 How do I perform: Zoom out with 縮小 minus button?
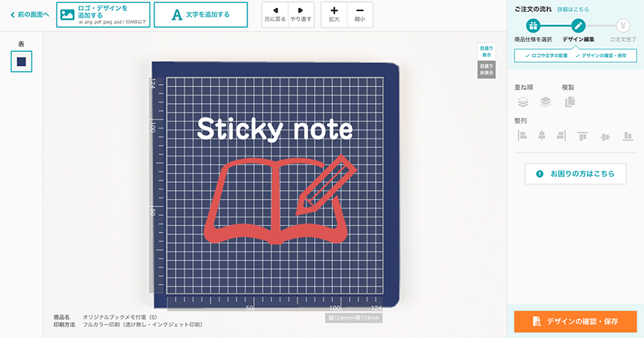[x=360, y=15]
